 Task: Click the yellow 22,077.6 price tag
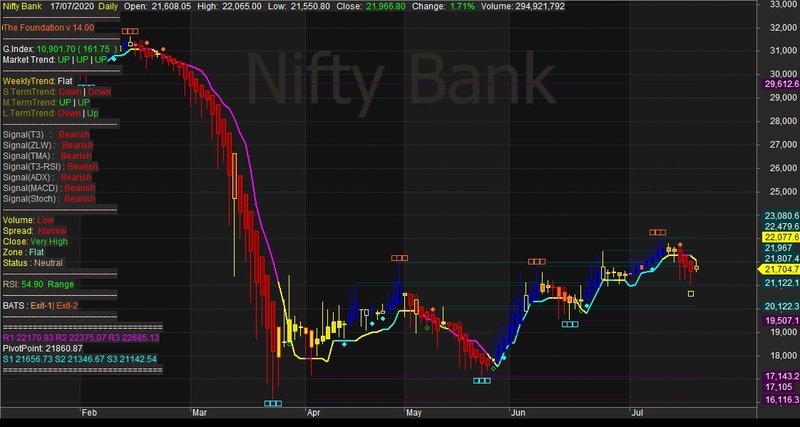click(781, 237)
